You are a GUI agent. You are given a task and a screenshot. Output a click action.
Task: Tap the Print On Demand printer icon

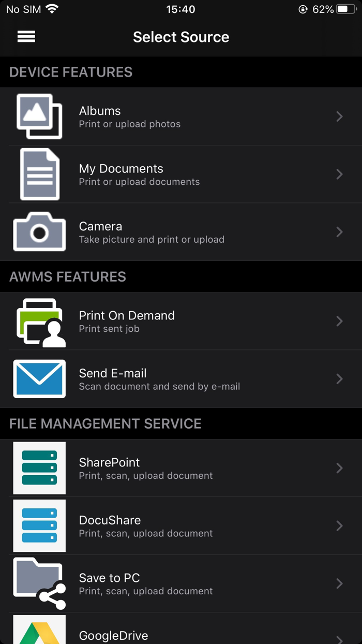[41, 322]
